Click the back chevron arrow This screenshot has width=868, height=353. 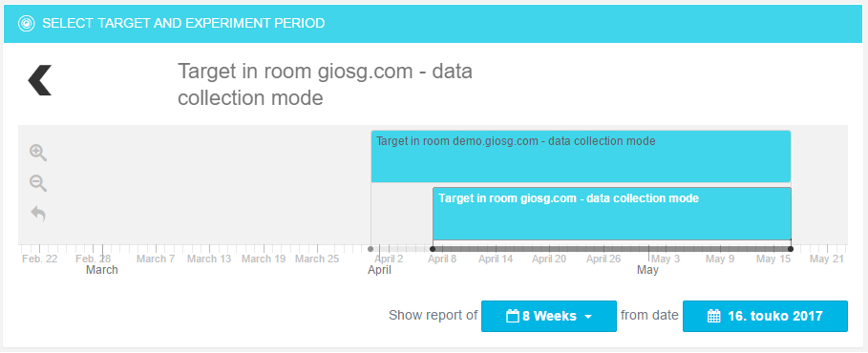40,80
